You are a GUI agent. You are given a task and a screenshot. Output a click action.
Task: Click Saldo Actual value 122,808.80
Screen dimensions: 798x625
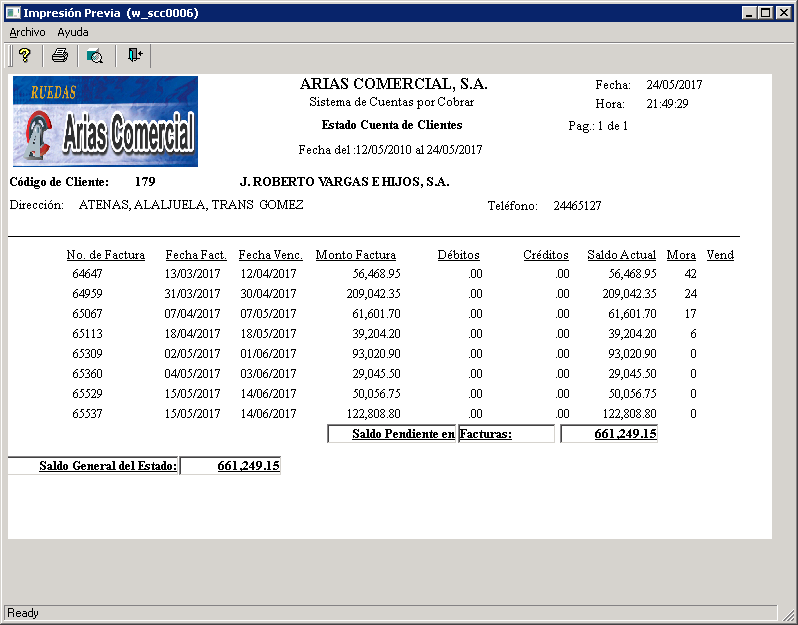coord(630,414)
